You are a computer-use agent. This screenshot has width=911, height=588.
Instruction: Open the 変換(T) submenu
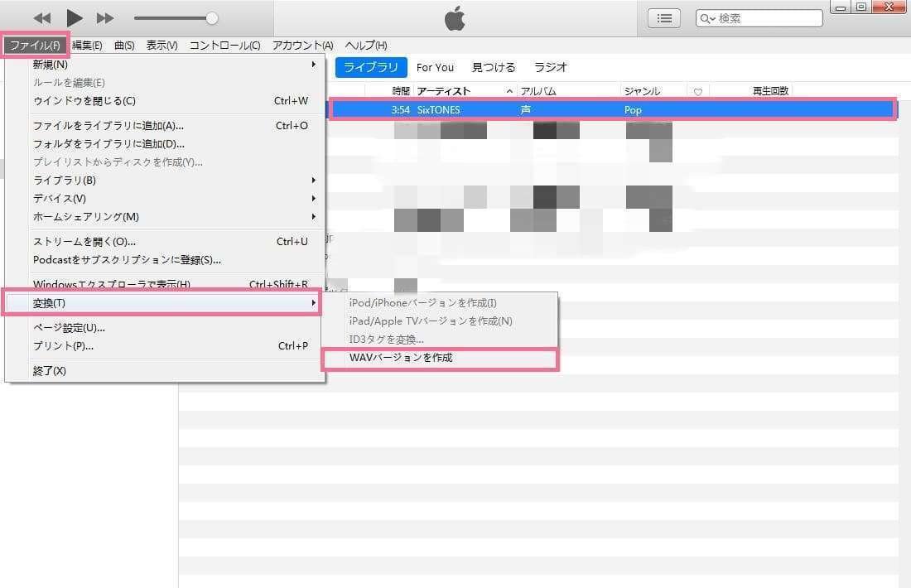click(x=162, y=303)
